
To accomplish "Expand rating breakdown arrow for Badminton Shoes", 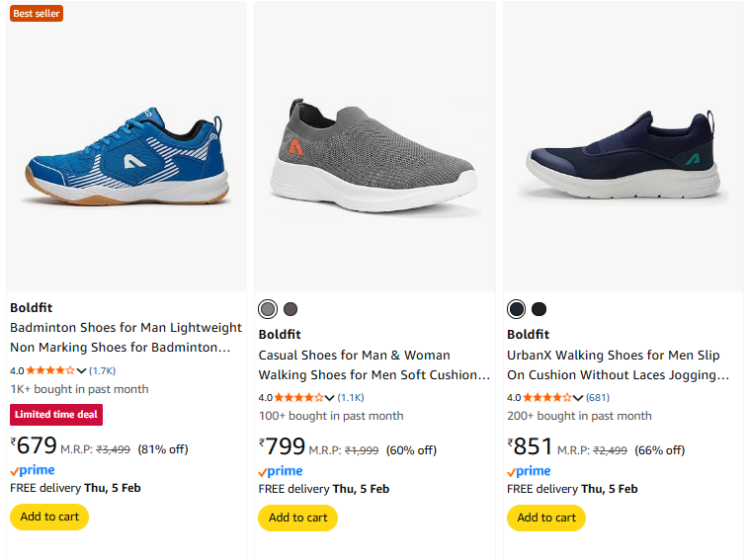I will [82, 370].
